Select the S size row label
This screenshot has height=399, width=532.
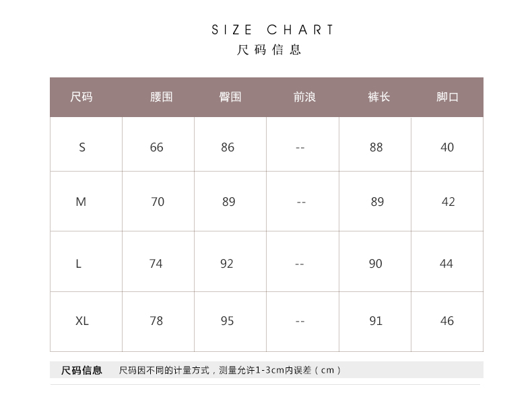click(x=82, y=147)
